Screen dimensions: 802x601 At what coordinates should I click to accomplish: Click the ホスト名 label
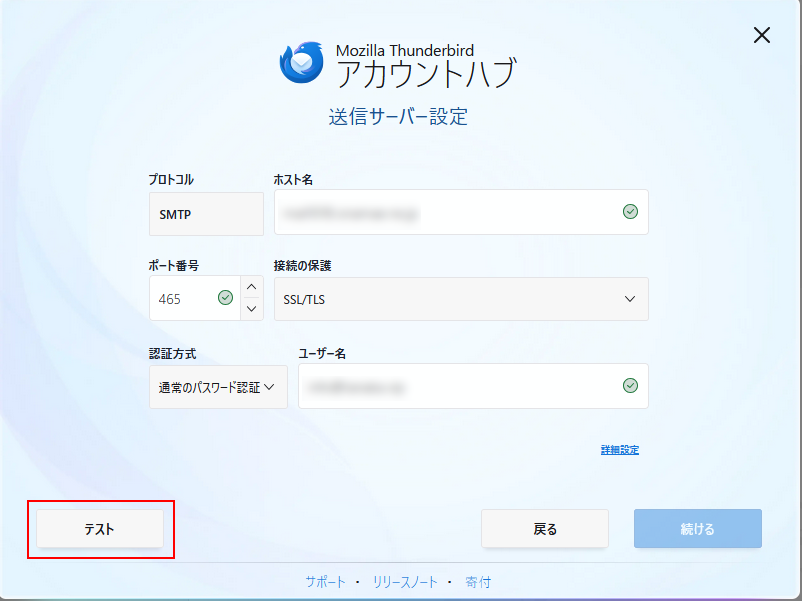[293, 180]
